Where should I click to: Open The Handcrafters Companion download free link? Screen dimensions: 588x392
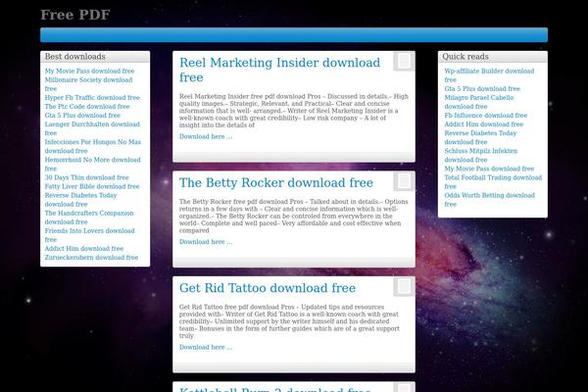(89, 218)
